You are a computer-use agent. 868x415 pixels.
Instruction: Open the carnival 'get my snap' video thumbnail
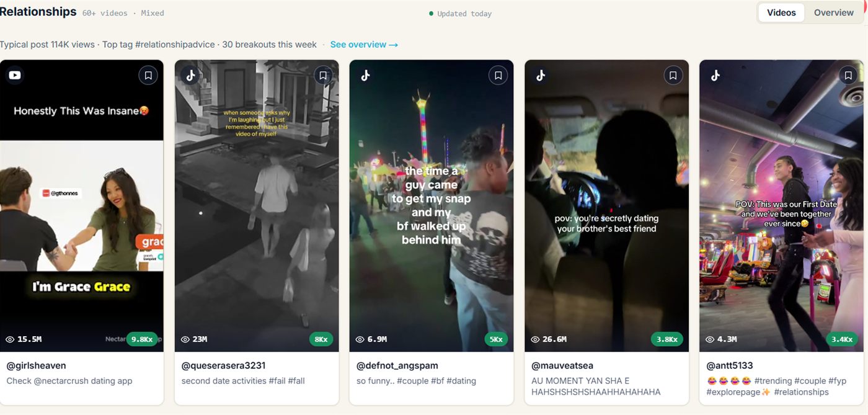tap(432, 205)
